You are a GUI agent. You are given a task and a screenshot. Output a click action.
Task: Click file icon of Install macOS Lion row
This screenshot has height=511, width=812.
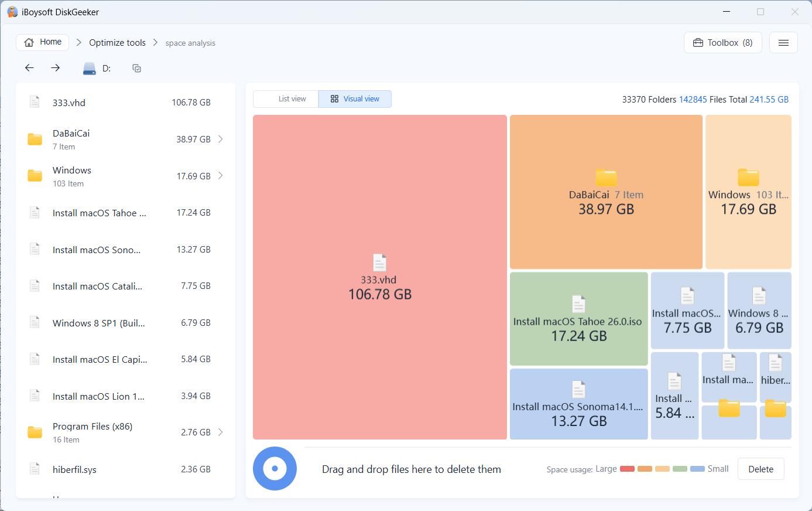[35, 396]
